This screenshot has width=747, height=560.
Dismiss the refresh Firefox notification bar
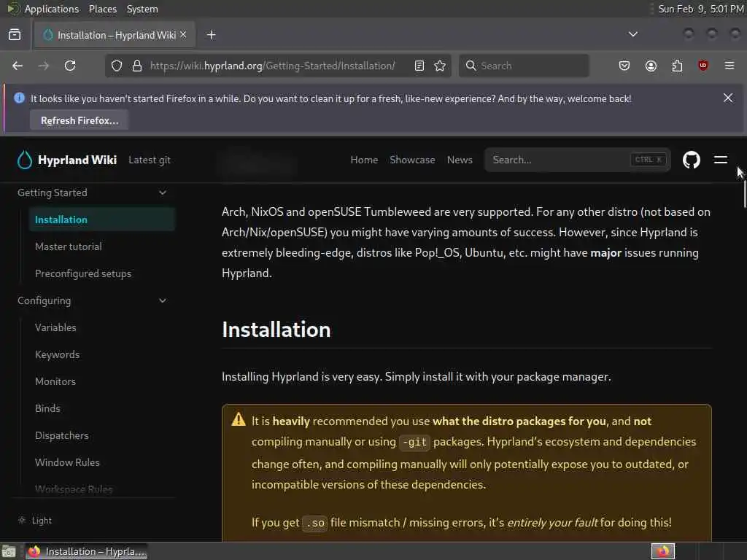[728, 98]
